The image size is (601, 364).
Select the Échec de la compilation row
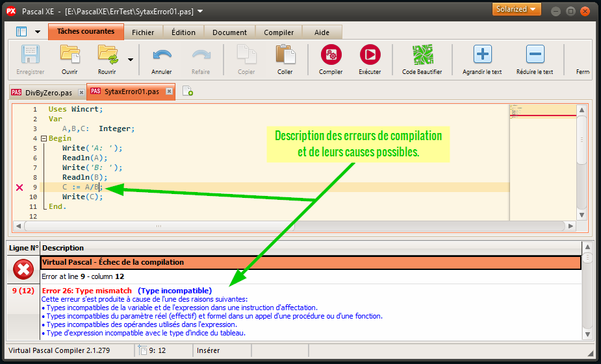pyautogui.click(x=311, y=262)
